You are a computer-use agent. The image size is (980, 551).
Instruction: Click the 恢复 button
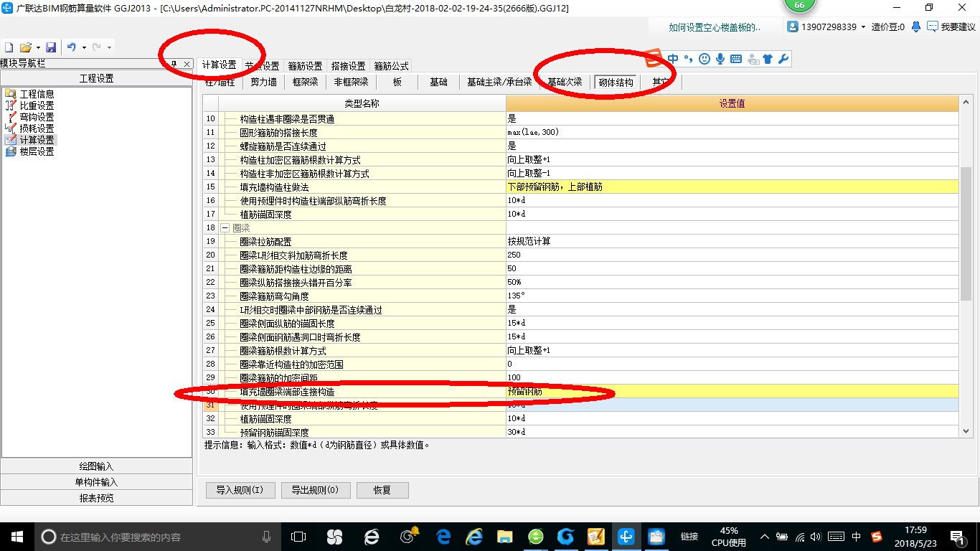[x=382, y=490]
